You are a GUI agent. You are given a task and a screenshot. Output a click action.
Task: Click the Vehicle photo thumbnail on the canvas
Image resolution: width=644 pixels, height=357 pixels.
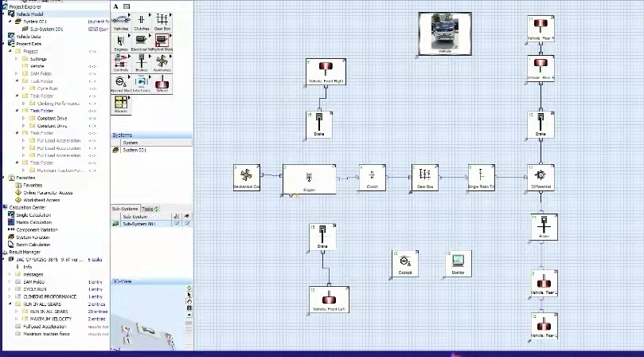[x=443, y=33]
